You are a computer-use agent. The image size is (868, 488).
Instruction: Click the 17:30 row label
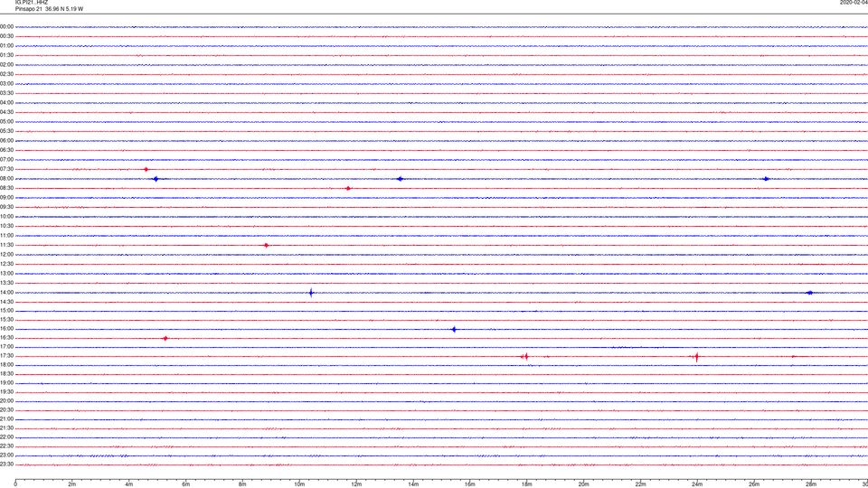(x=6, y=356)
